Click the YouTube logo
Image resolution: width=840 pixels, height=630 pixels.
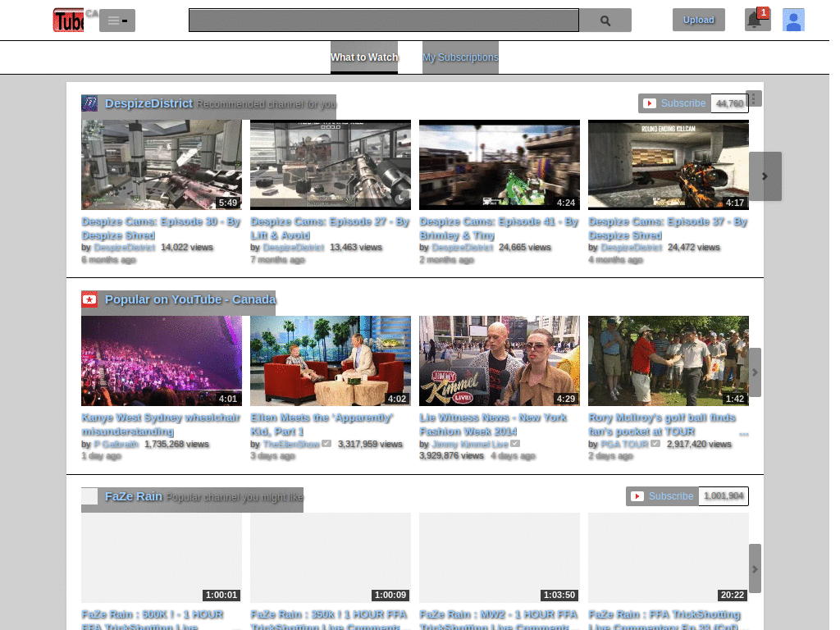[x=69, y=21]
